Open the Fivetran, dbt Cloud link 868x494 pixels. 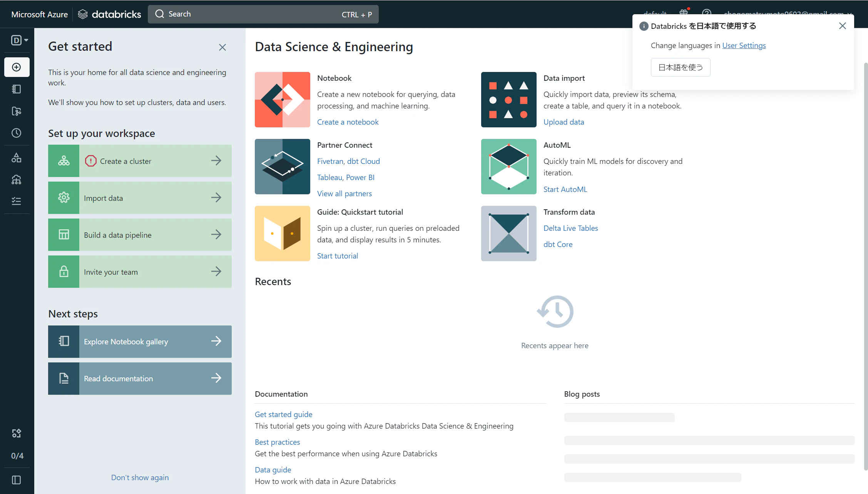348,161
